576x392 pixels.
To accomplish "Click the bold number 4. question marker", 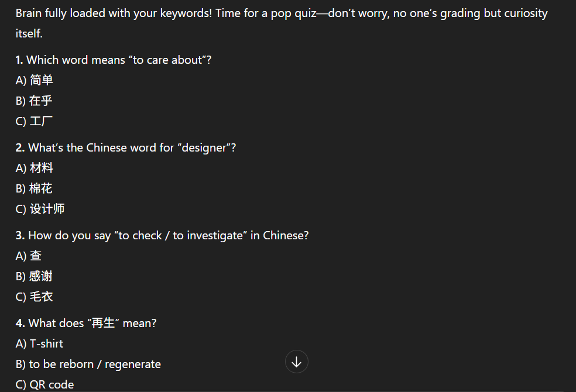I will [20, 323].
